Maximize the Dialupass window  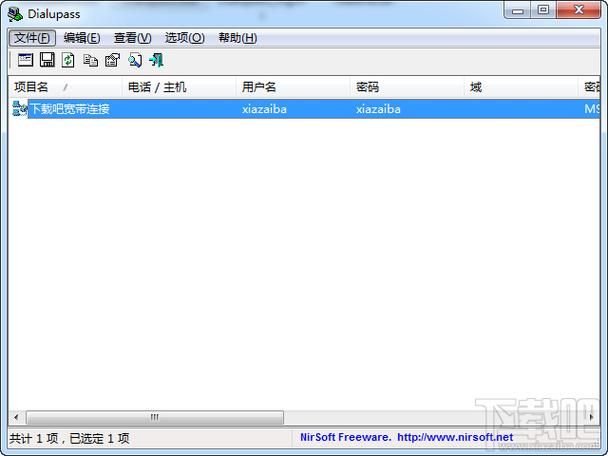click(544, 10)
